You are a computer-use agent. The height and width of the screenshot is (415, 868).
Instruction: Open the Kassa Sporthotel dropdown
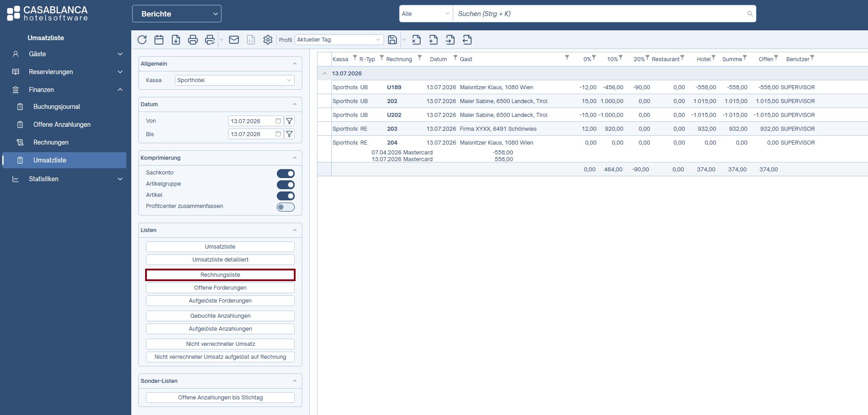coord(235,80)
